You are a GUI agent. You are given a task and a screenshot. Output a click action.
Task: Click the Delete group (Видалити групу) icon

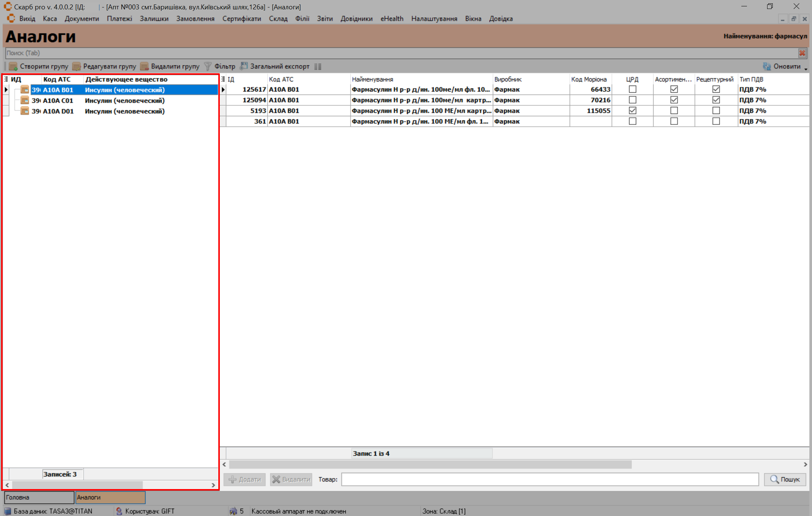pyautogui.click(x=145, y=67)
